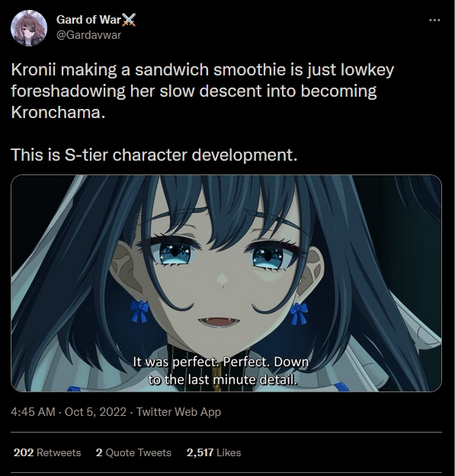Open Gard of War's profile avatar

point(28,28)
